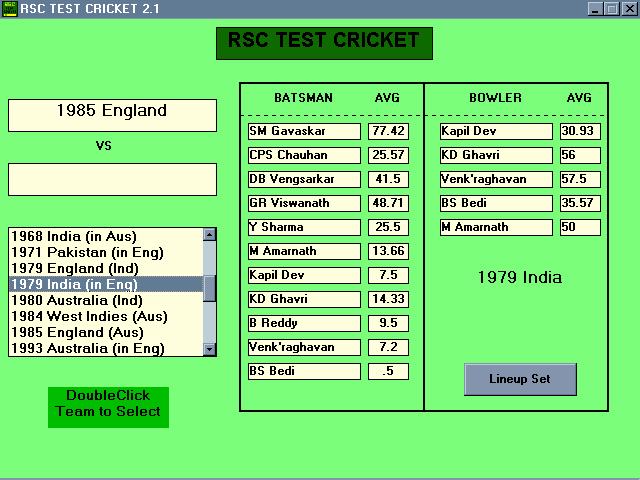
Task: Edit KD Ghavri's bowling average 56
Action: [x=580, y=155]
